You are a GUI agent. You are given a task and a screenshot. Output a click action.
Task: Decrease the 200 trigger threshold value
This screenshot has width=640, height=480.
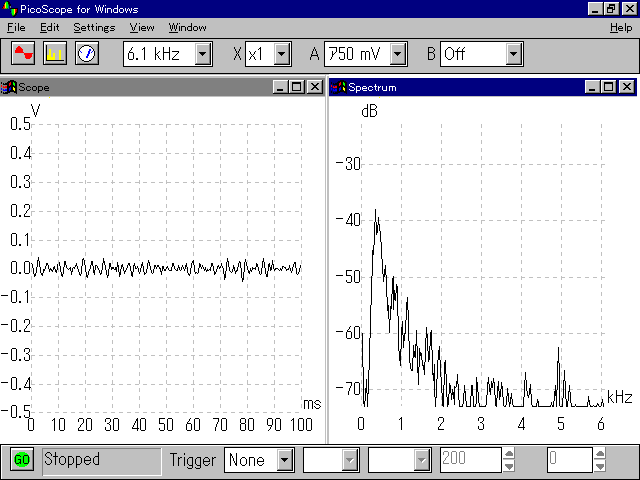tap(509, 466)
